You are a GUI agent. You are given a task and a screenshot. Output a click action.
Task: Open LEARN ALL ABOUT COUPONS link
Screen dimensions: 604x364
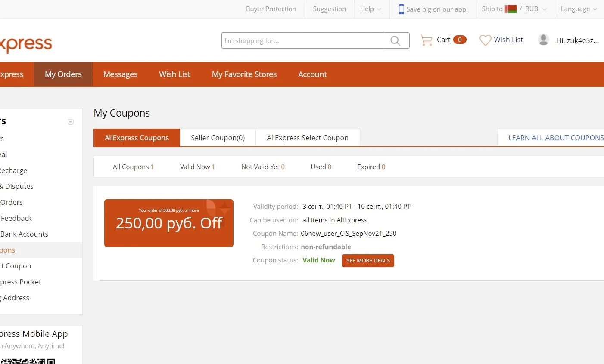556,138
